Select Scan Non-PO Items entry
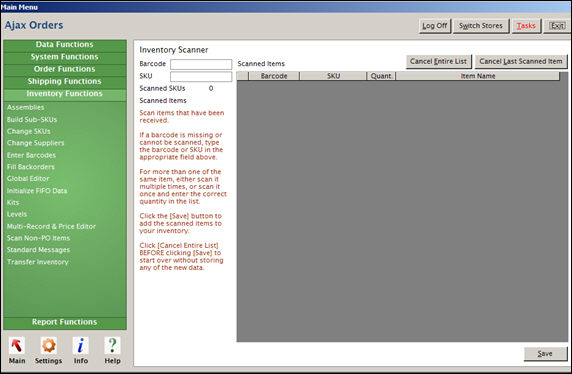Viewport: 572px width, 374px height. click(38, 238)
